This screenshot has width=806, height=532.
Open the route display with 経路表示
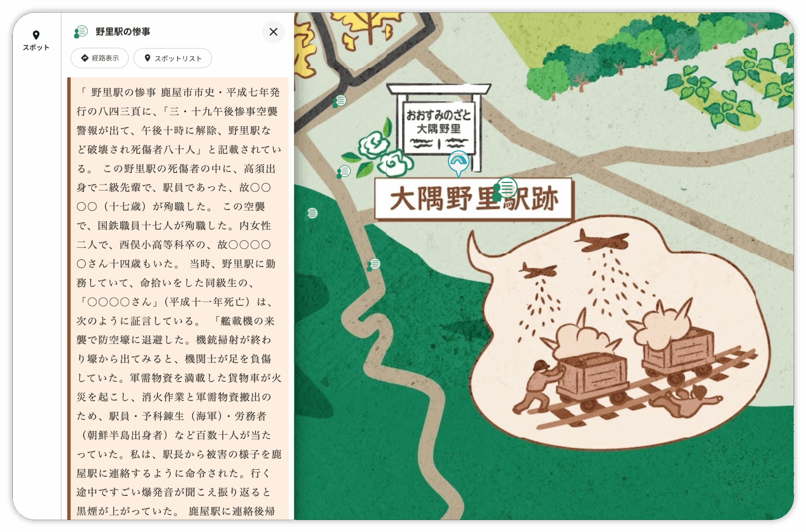(99, 58)
